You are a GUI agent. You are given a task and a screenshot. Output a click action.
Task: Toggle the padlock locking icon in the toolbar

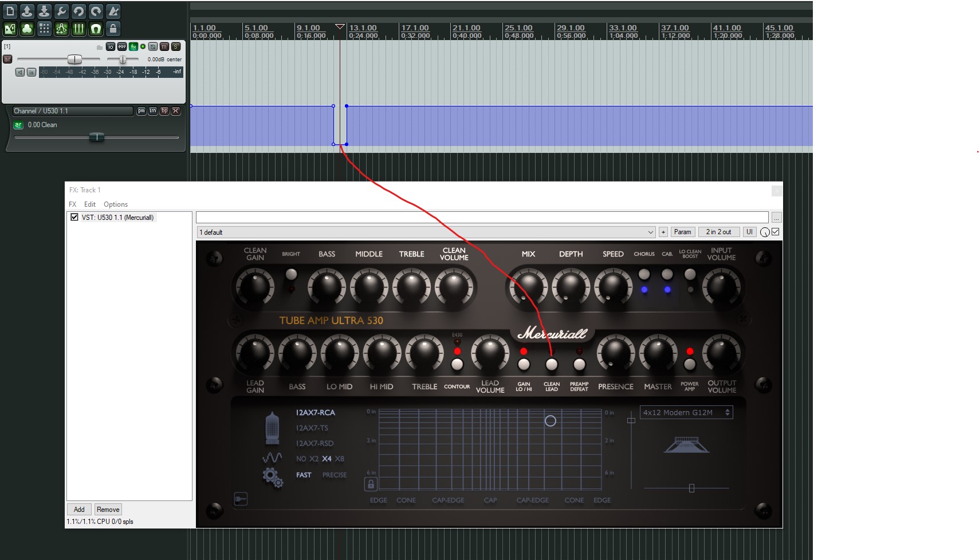click(113, 28)
